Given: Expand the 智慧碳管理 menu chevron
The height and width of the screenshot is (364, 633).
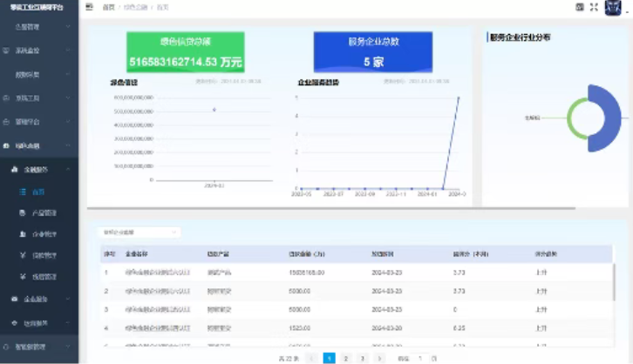Looking at the screenshot, I should click(68, 347).
